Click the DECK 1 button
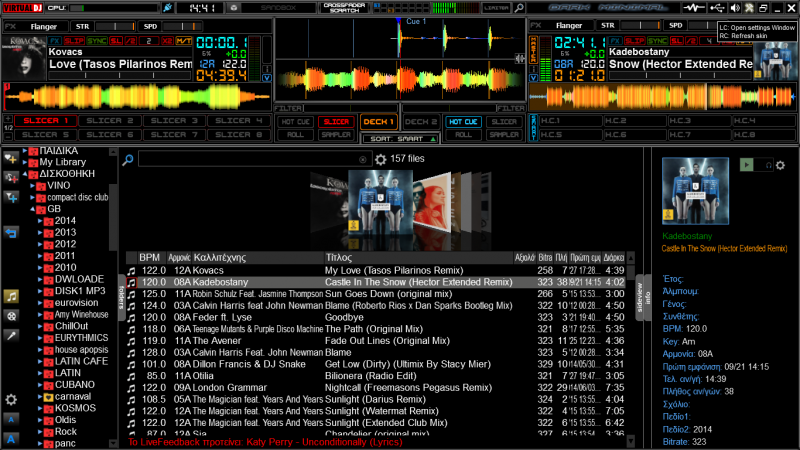 (x=378, y=121)
